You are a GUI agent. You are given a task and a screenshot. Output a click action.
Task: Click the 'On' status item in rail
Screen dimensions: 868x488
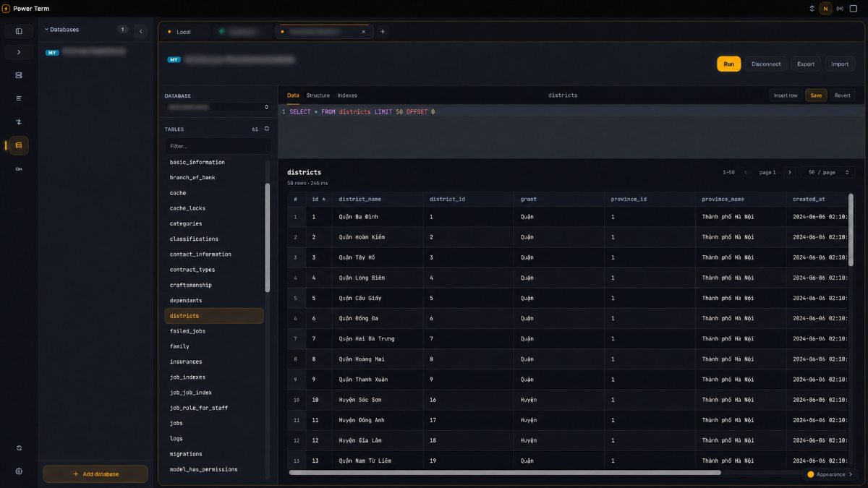pyautogui.click(x=19, y=168)
